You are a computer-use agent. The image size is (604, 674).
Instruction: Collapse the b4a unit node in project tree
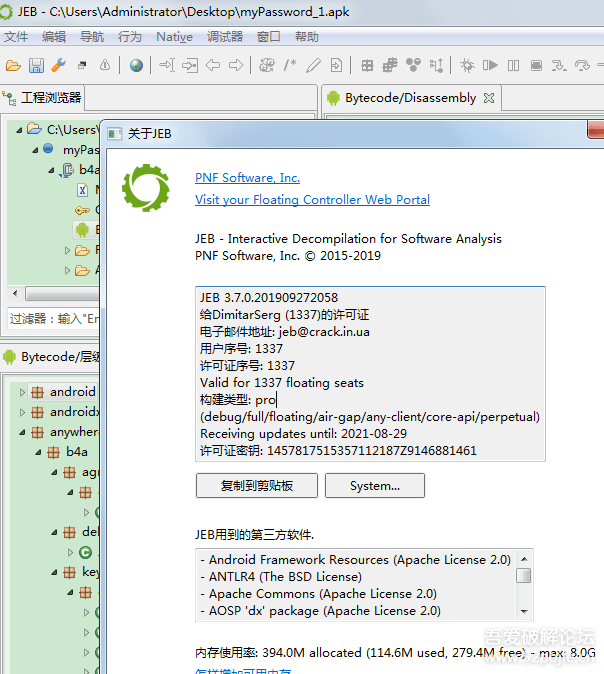[x=52, y=171]
